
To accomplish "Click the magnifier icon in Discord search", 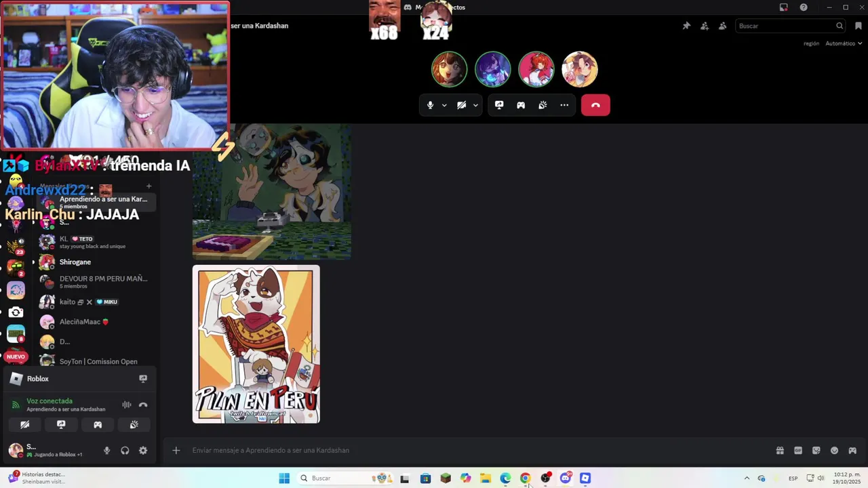I will 840,26.
